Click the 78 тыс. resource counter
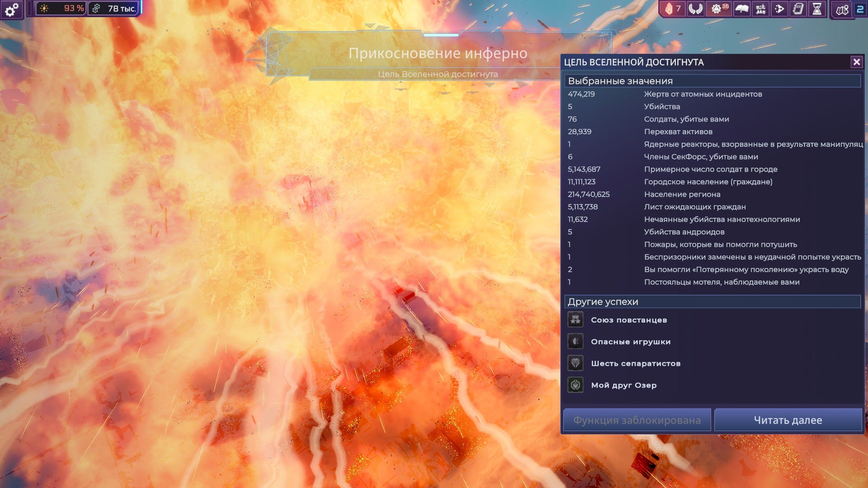868x488 pixels. (x=114, y=9)
